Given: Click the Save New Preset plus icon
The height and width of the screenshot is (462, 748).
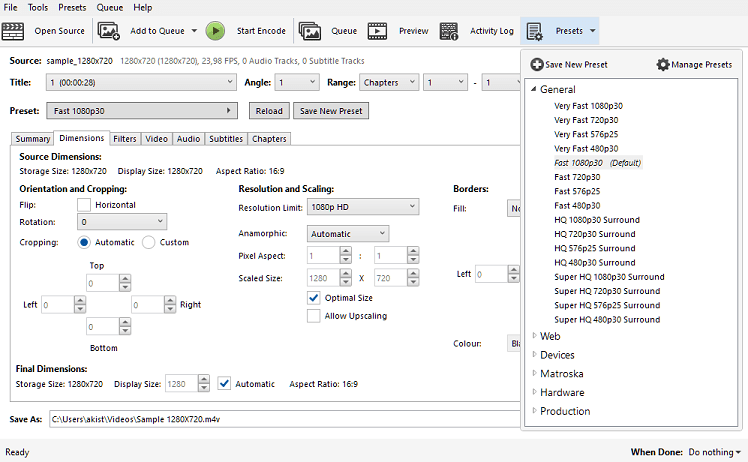Looking at the screenshot, I should coord(537,65).
